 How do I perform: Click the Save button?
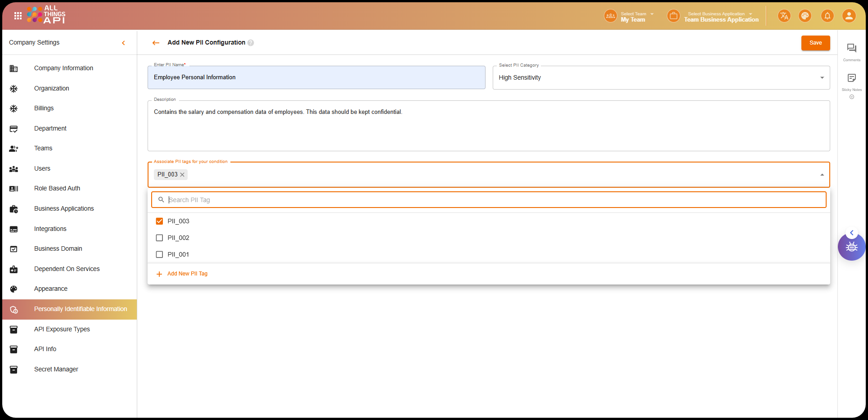click(x=815, y=43)
